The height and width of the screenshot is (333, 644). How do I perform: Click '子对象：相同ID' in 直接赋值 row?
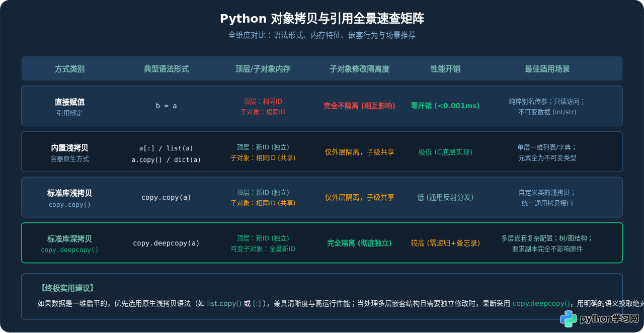click(x=263, y=112)
